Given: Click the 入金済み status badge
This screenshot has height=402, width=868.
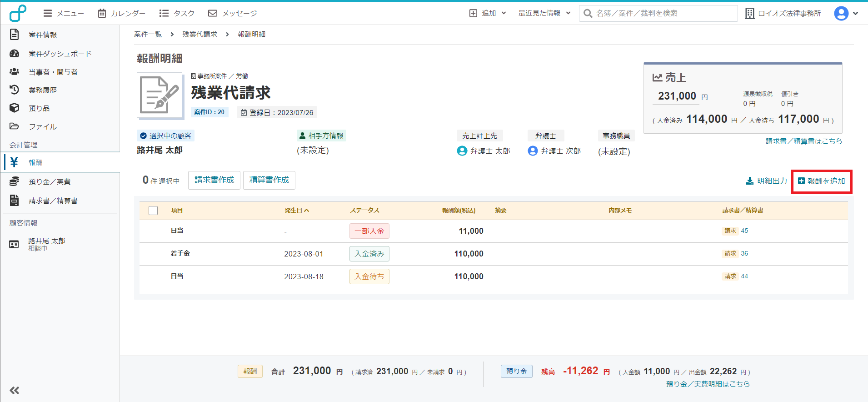Looking at the screenshot, I should point(369,254).
